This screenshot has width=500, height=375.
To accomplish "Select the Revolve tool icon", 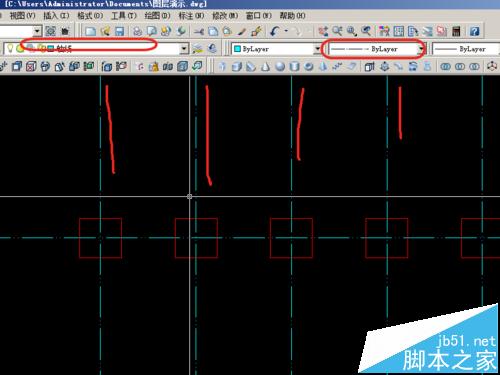I will 413,67.
